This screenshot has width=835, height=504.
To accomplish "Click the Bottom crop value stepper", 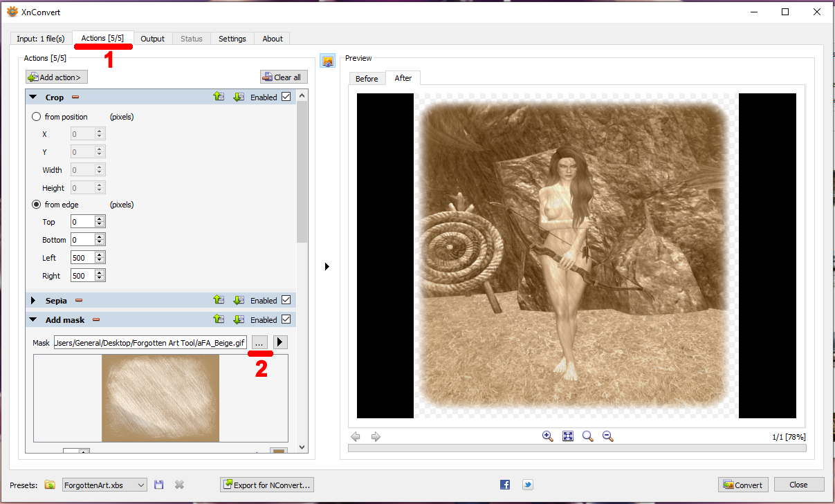I will click(100, 240).
